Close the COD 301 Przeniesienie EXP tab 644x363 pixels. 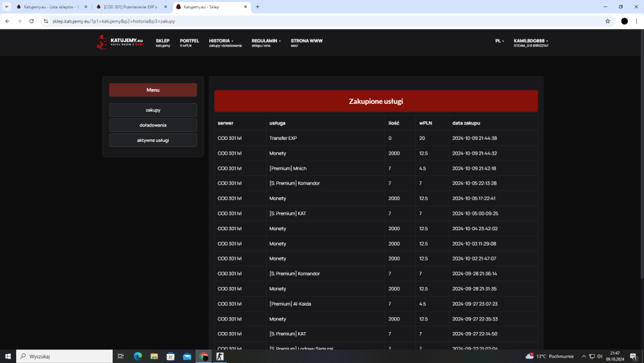(166, 6)
